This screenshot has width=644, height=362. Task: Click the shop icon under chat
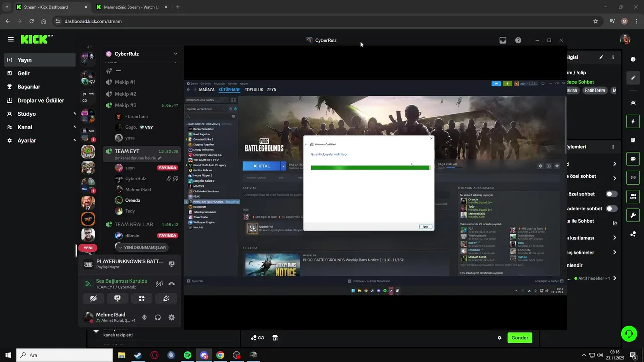(275, 338)
